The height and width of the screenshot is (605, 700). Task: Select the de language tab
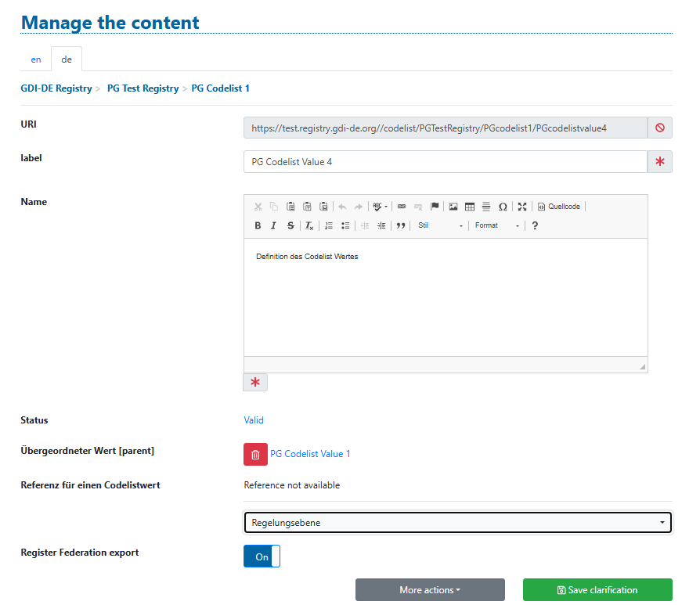pyautogui.click(x=67, y=59)
